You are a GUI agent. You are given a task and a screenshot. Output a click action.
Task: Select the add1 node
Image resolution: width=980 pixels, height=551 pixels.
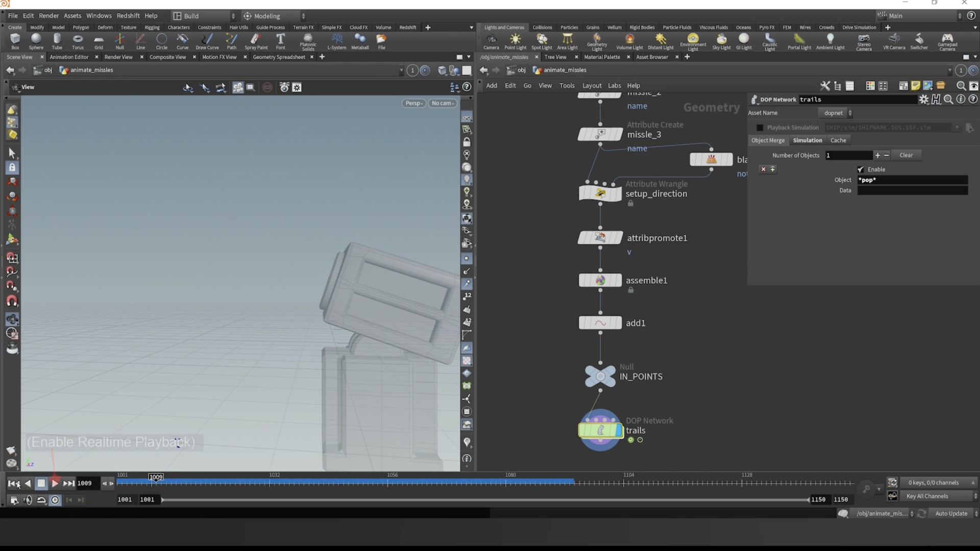tap(600, 323)
